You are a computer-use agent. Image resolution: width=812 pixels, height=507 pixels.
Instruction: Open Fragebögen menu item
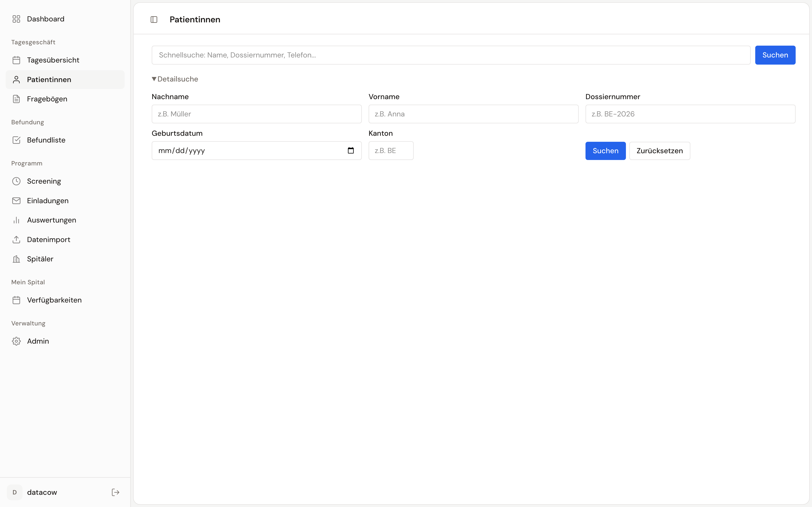[47, 99]
